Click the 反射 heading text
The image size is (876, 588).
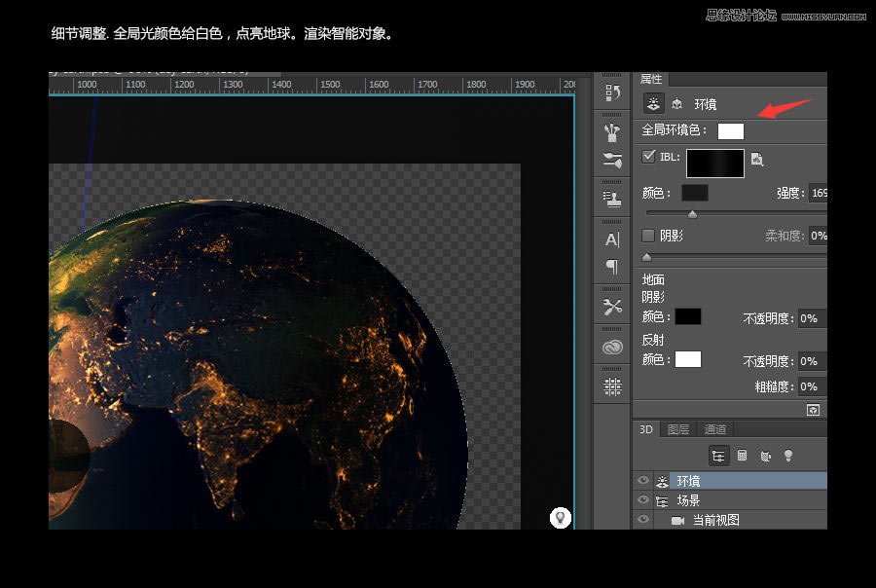tap(653, 340)
